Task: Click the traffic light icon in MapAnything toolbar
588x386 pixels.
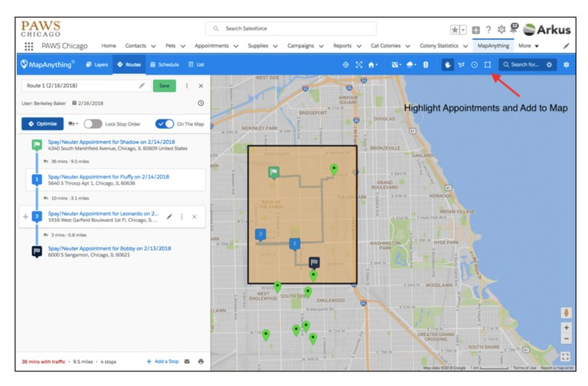Action: [426, 64]
